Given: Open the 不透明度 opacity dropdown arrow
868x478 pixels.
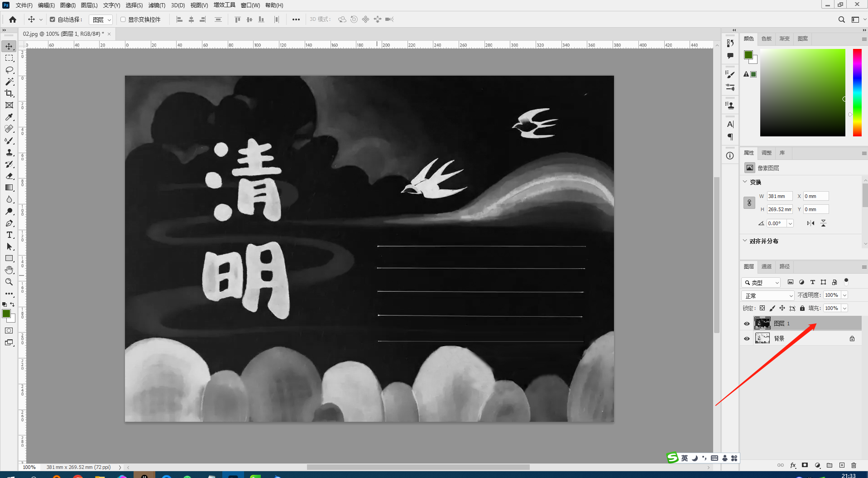Looking at the screenshot, I should [x=844, y=295].
